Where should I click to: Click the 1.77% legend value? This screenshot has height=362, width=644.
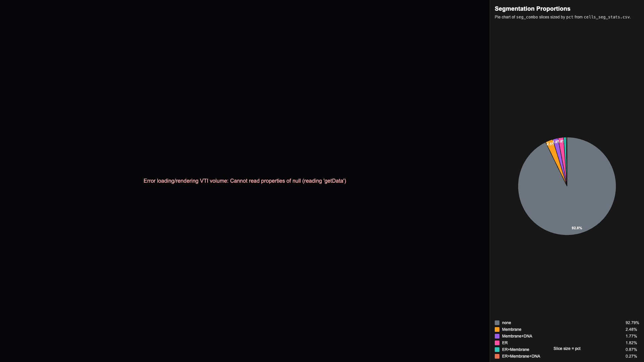point(631,336)
